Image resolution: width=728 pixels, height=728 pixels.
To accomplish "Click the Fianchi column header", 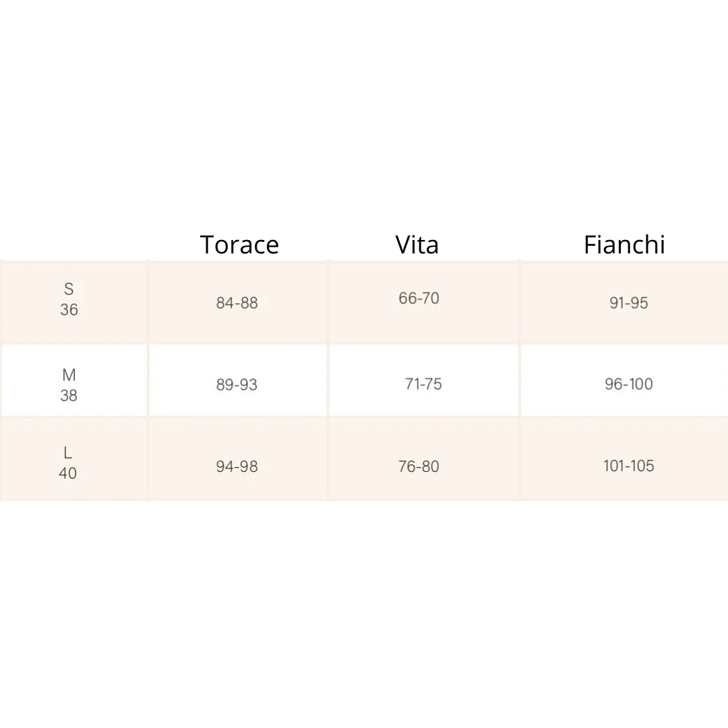I will [x=624, y=245].
